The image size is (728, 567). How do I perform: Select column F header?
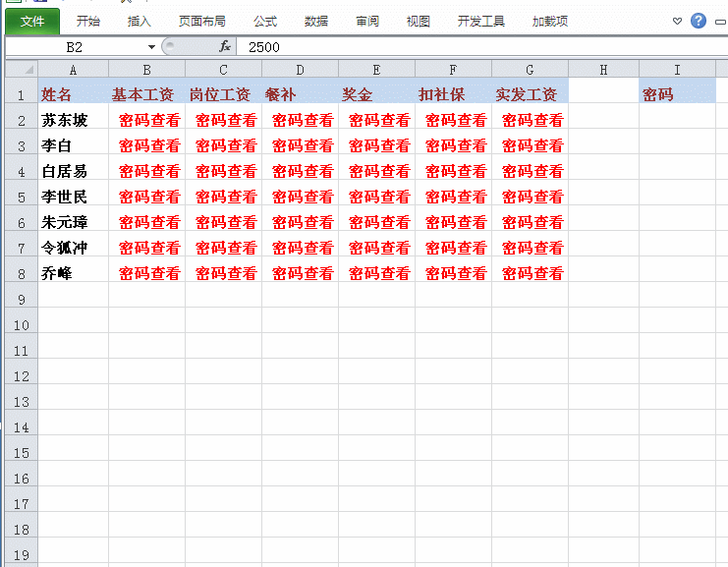click(453, 70)
